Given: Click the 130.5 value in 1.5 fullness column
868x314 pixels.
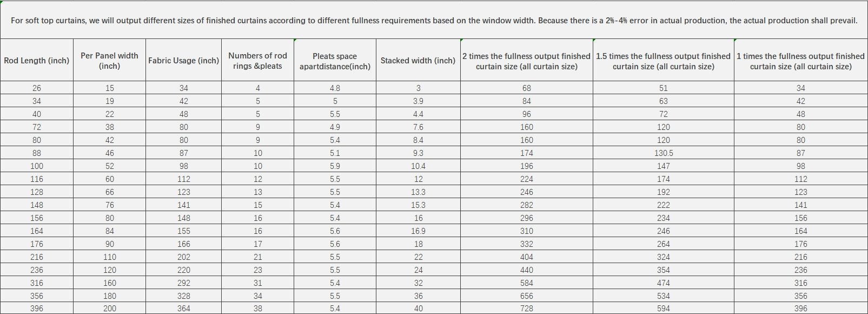Looking at the screenshot, I should pos(664,153).
